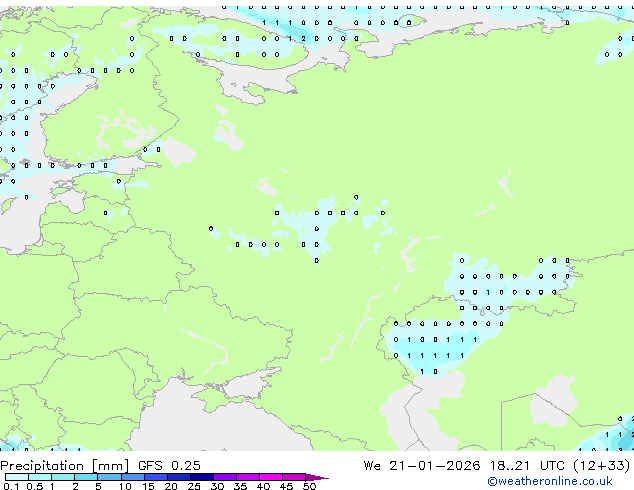Select the 40 to 45 mm magenta swatch
This screenshot has height=490, width=634.
point(276,477)
